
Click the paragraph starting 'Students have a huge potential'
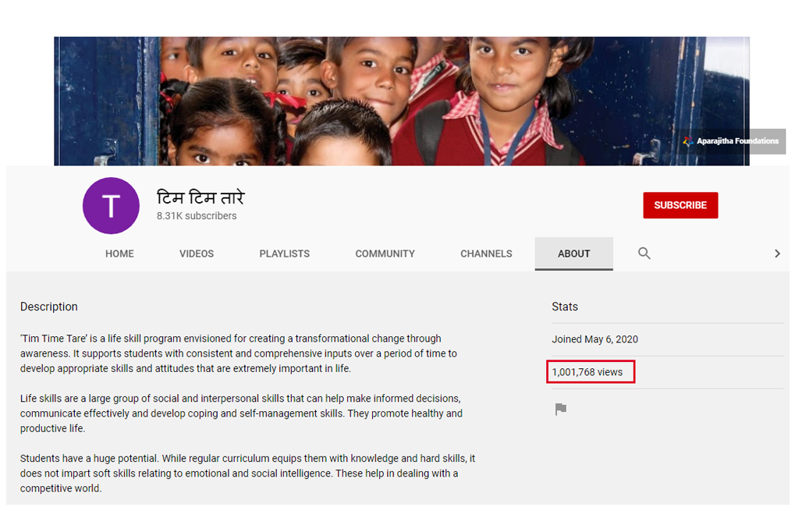tap(247, 473)
